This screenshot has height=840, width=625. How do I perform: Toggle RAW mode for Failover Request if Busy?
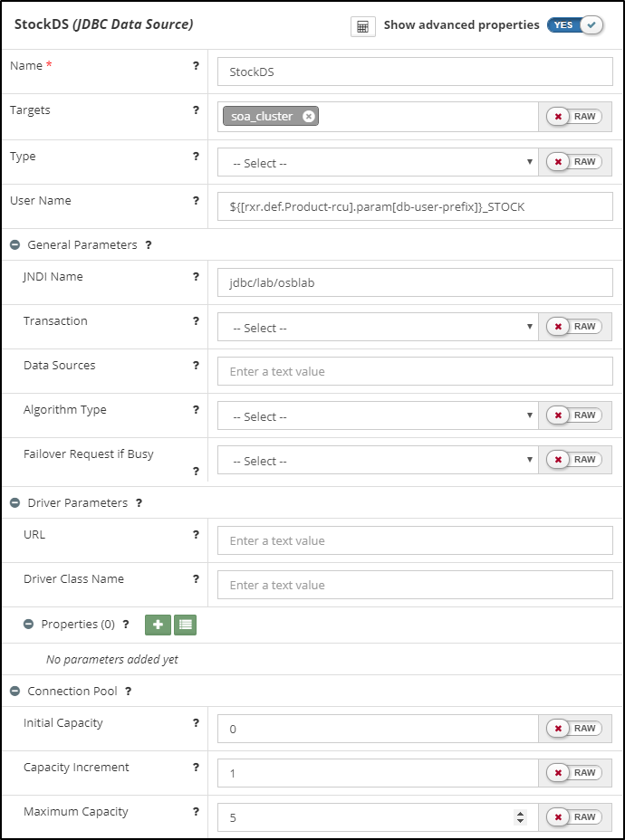[x=574, y=460]
